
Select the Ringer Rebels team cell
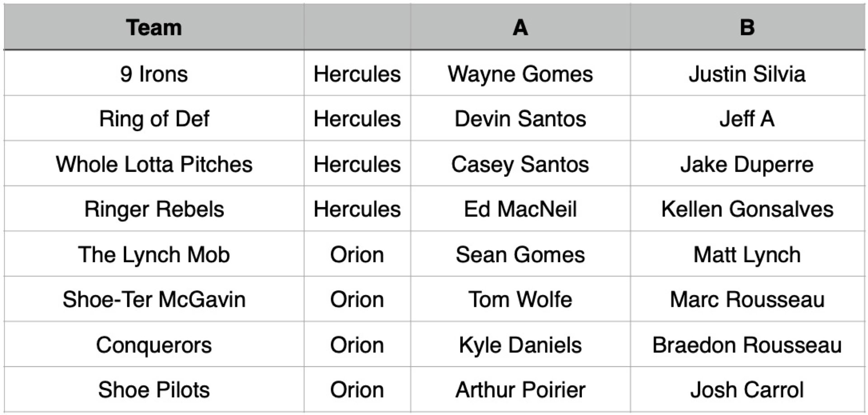tap(154, 209)
